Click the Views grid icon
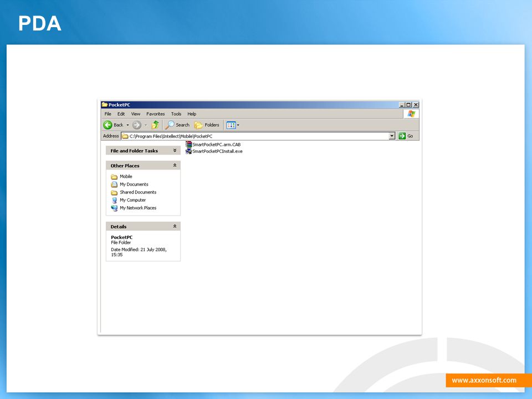The image size is (532, 399). click(x=231, y=125)
